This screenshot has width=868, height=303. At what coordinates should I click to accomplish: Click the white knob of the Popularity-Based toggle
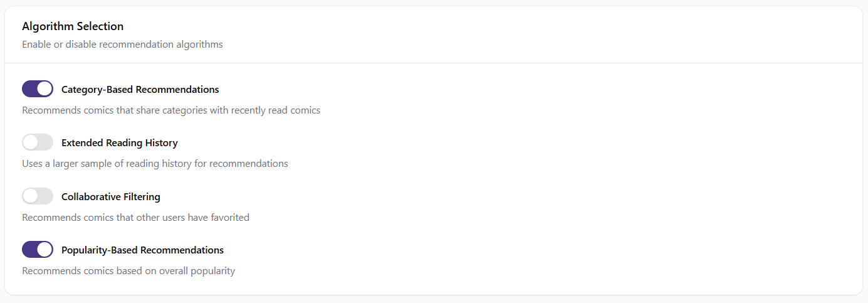click(x=44, y=250)
